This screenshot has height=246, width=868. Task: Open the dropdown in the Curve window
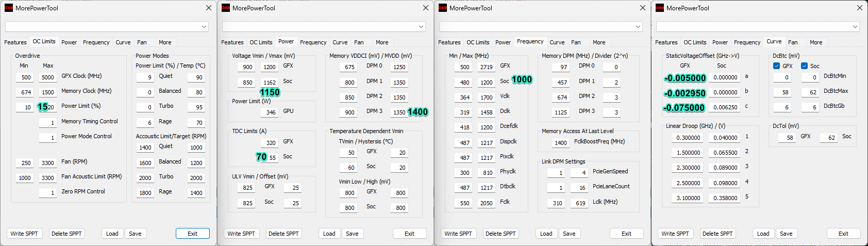pos(758,26)
